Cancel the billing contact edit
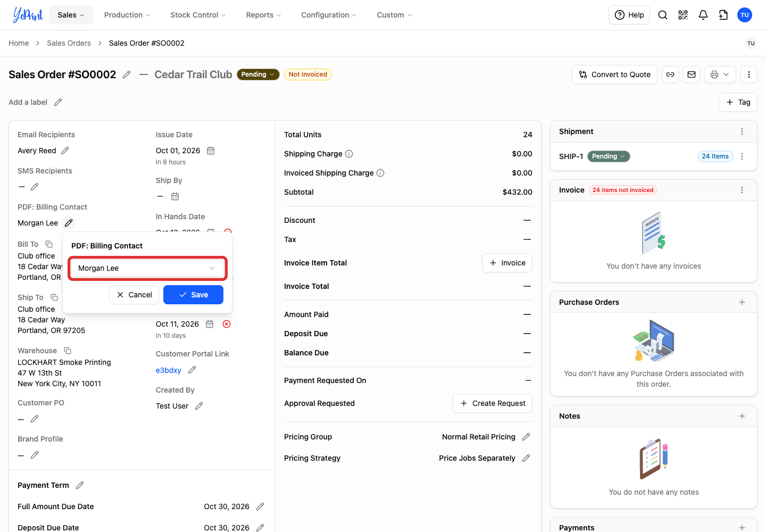Viewport: 766px width, 532px height. tap(134, 295)
